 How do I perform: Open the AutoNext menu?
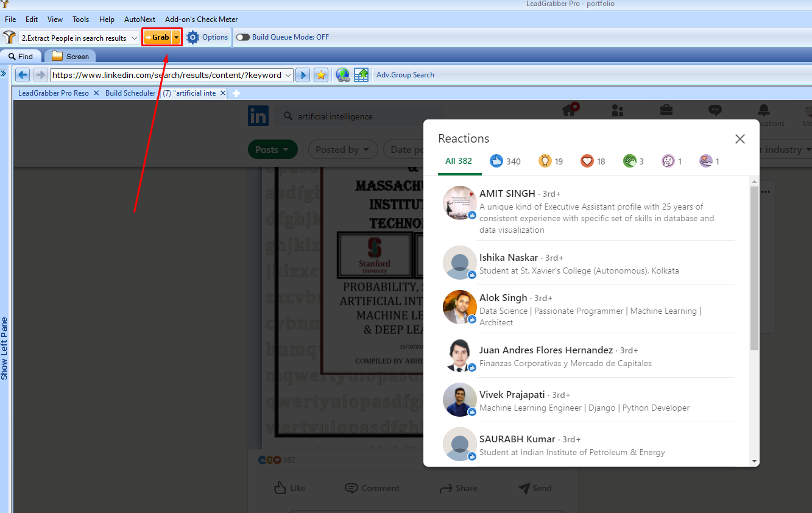click(139, 19)
